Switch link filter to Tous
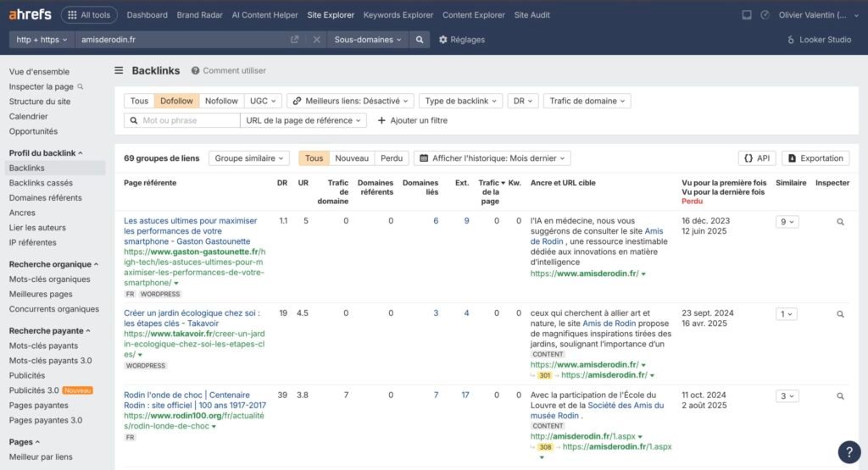 139,101
